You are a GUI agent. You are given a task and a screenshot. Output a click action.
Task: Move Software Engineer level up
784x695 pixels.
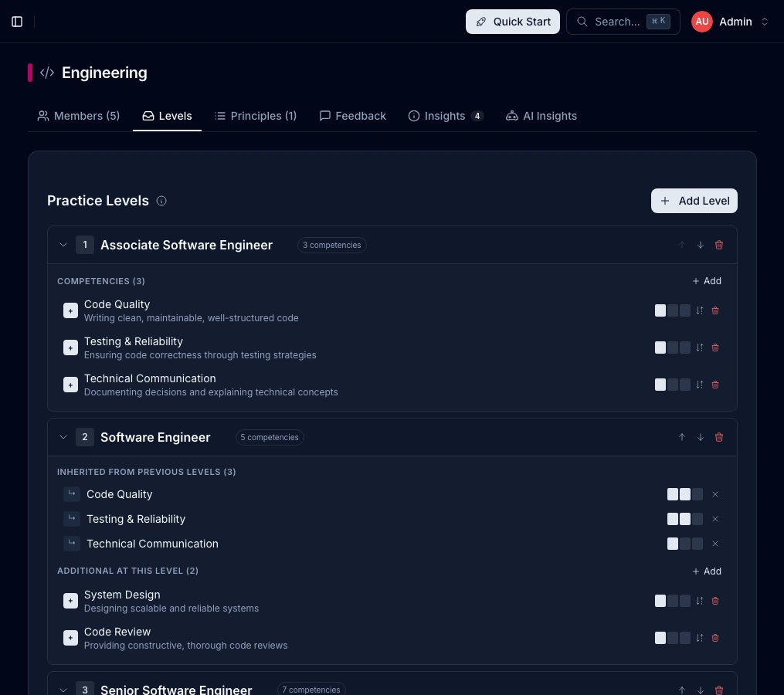pos(682,438)
